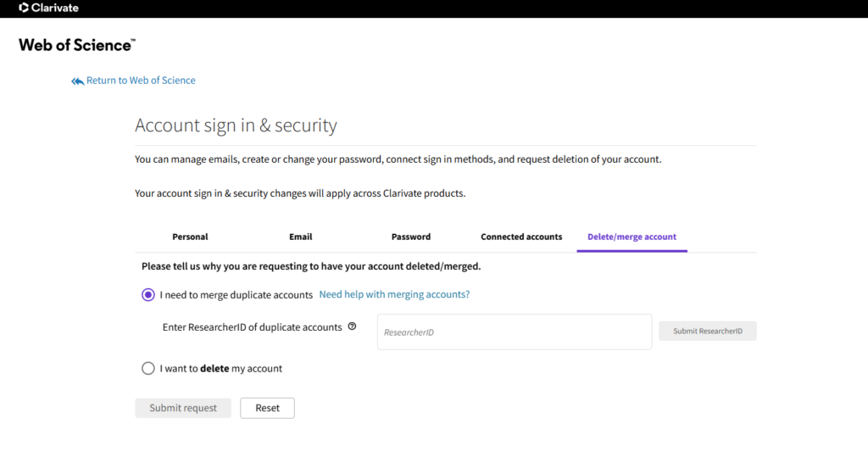Click the Reset button
Viewport: 868px width, 452px height.
coord(267,408)
